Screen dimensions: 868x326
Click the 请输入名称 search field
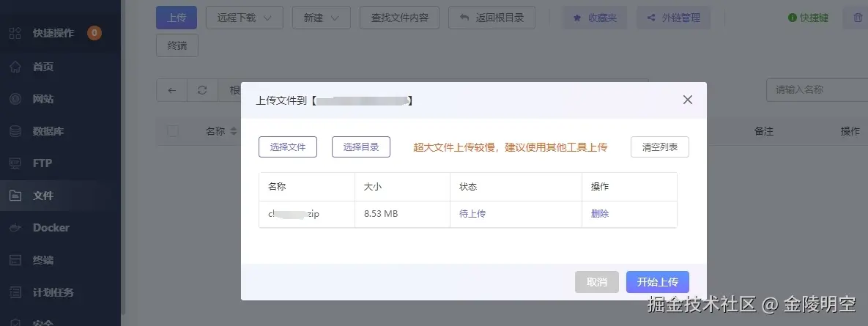click(x=817, y=89)
